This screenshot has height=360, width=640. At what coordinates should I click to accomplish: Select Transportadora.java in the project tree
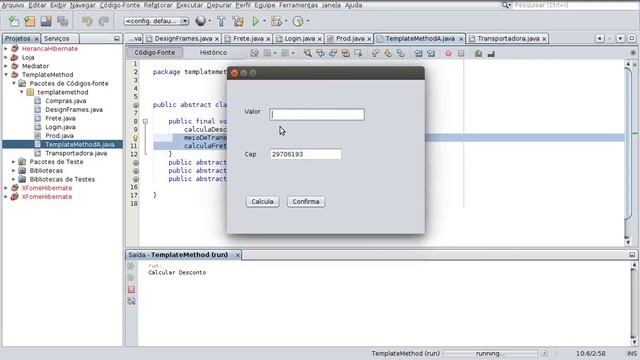pyautogui.click(x=76, y=153)
